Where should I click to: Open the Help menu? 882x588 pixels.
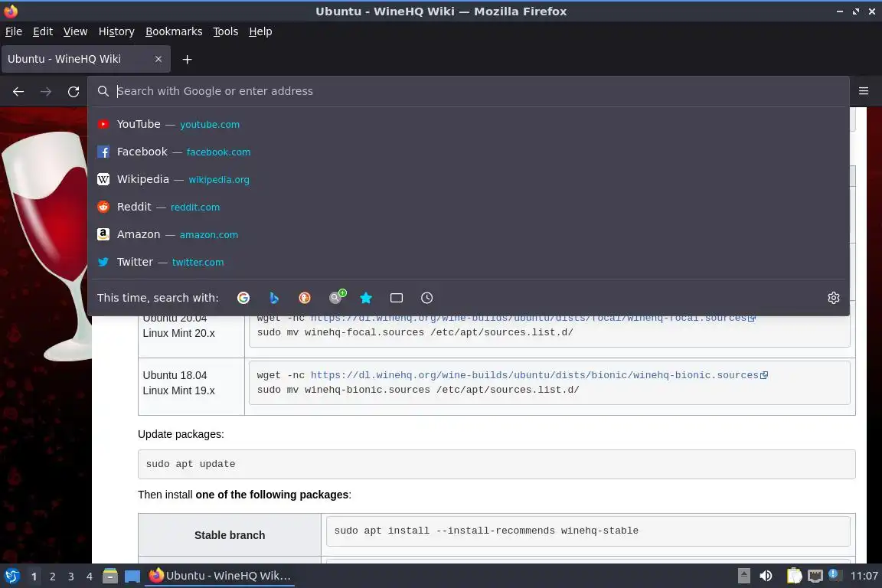(x=260, y=31)
